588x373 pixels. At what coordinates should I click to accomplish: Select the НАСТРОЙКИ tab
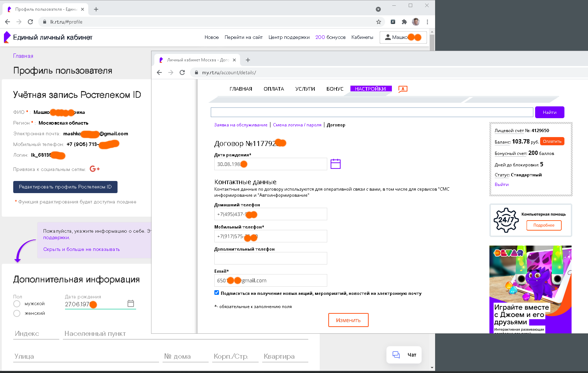pyautogui.click(x=371, y=89)
